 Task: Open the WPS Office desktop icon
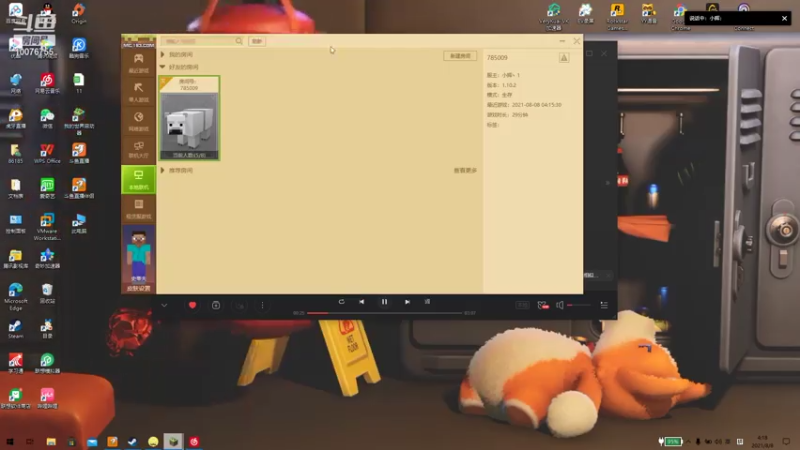(47, 153)
